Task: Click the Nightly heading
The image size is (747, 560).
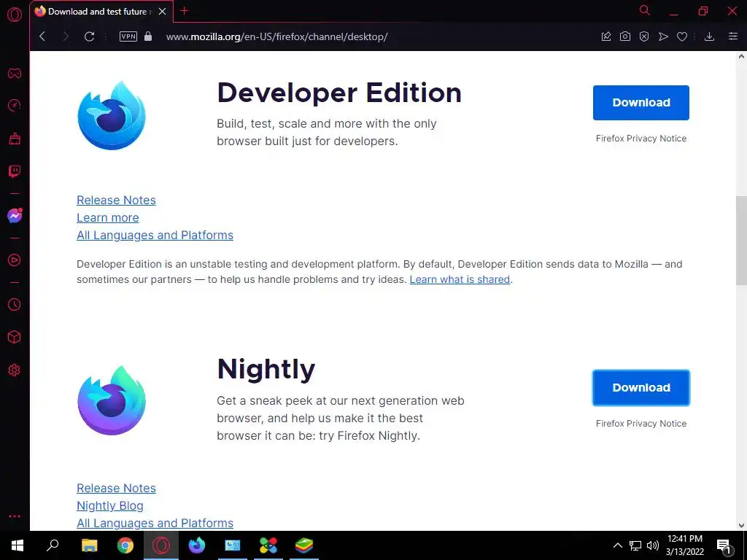Action: click(266, 370)
